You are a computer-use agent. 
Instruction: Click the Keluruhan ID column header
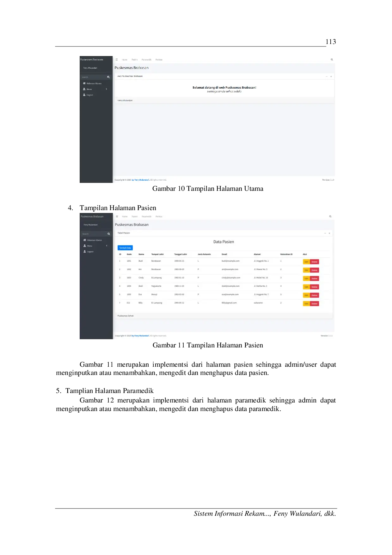pyautogui.click(x=286, y=254)
